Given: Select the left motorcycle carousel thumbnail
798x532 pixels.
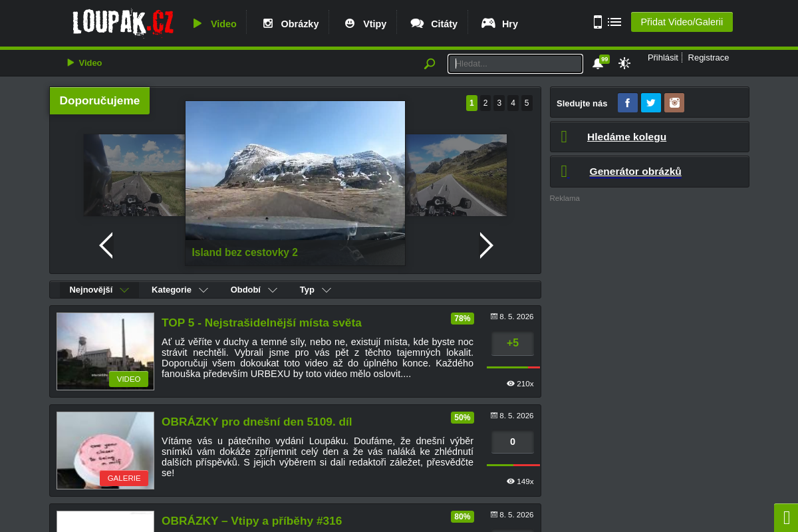Looking at the screenshot, I should [x=134, y=175].
